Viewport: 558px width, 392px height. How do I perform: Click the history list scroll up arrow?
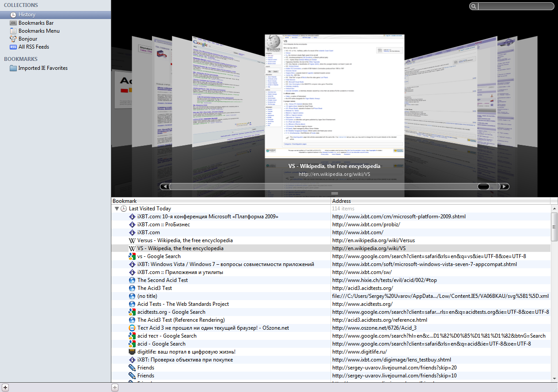click(554, 209)
